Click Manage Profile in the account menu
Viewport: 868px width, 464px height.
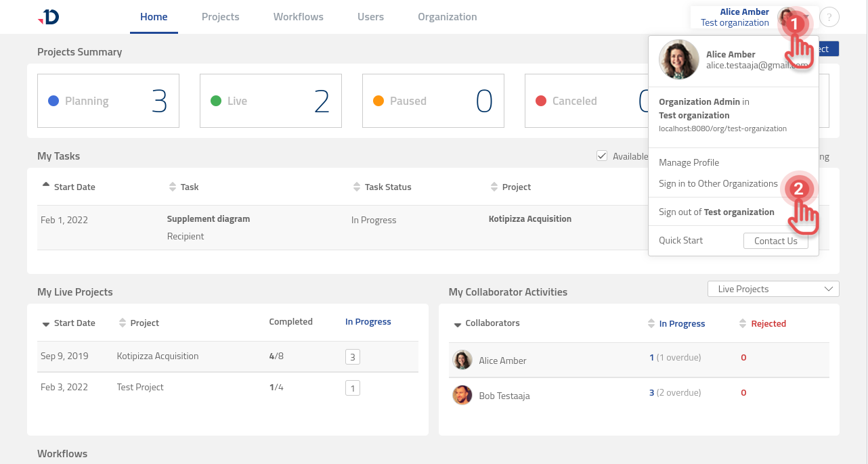[689, 162]
